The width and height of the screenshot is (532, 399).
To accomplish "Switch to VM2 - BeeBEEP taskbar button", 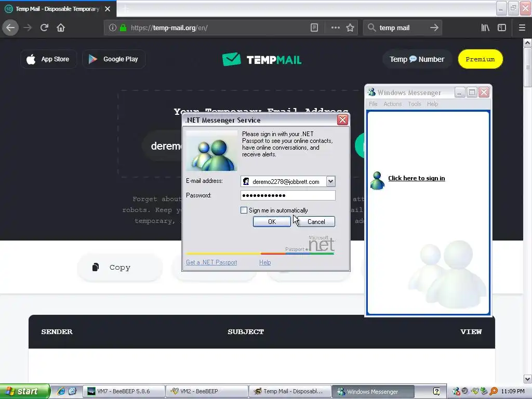I will [207, 391].
